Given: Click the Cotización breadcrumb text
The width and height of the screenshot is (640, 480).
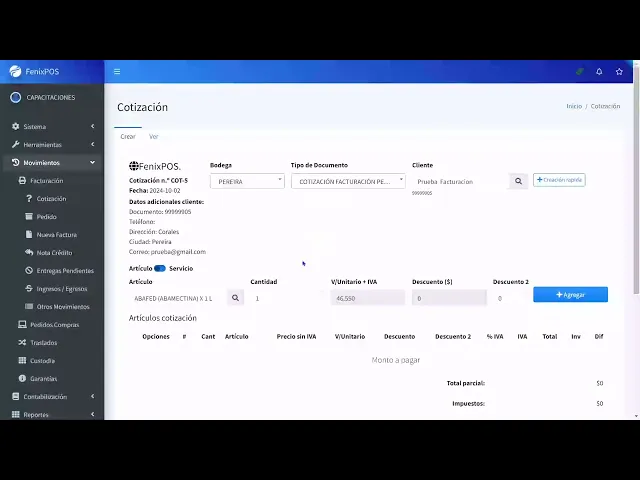Looking at the screenshot, I should click(605, 106).
